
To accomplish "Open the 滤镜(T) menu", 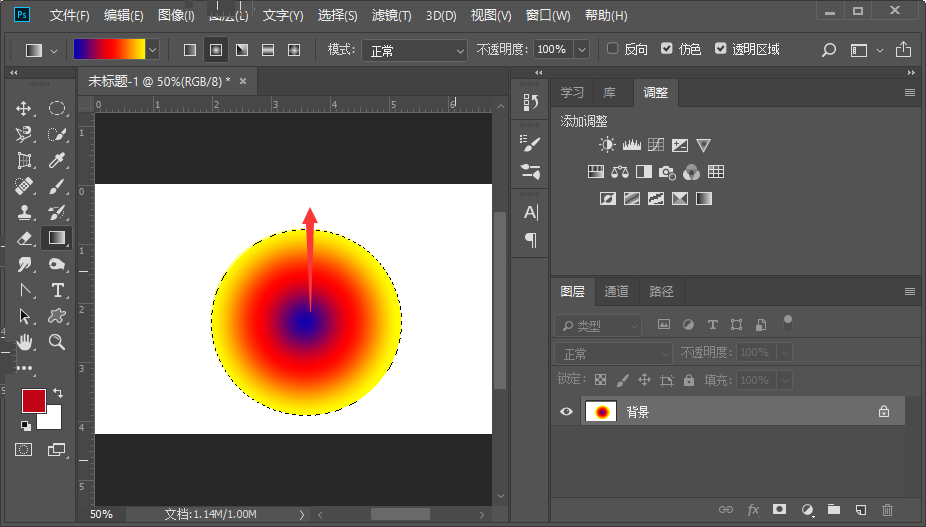I will tap(391, 15).
